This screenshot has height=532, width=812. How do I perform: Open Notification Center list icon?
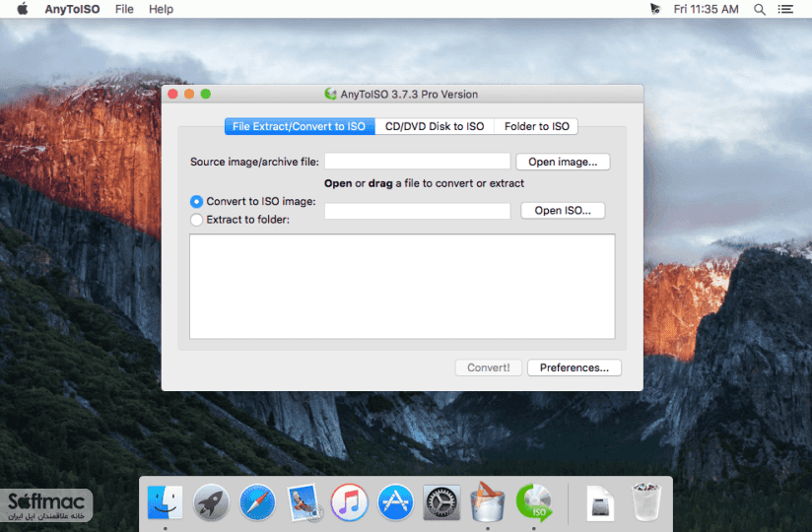tap(785, 9)
